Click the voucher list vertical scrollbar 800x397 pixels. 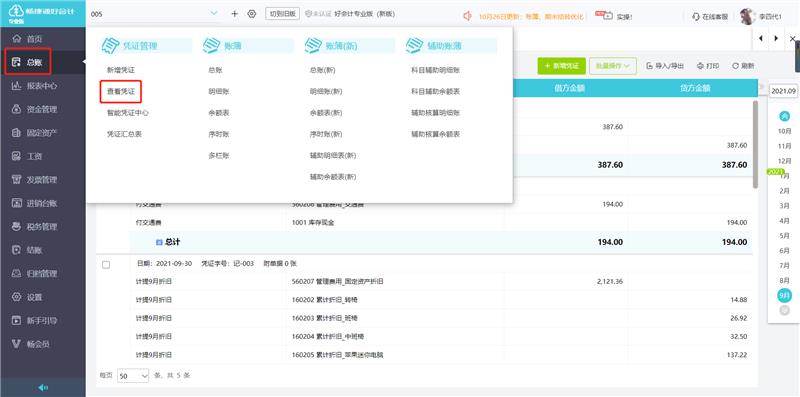(x=755, y=144)
